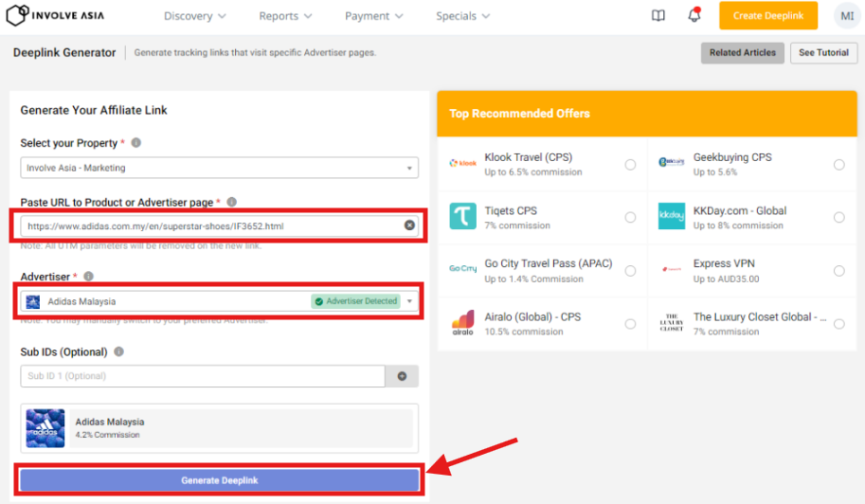Open the Specials menu
Screen dimensions: 865x504
point(462,16)
